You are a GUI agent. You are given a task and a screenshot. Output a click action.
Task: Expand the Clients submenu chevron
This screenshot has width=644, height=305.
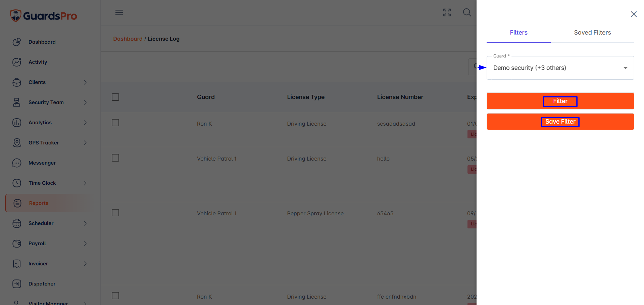[85, 82]
